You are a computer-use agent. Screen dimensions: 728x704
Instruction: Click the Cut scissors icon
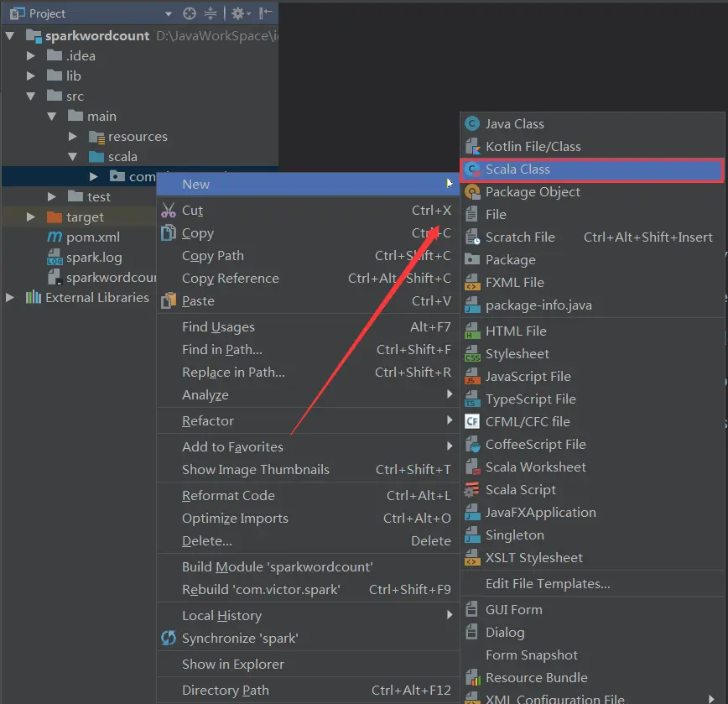[168, 211]
